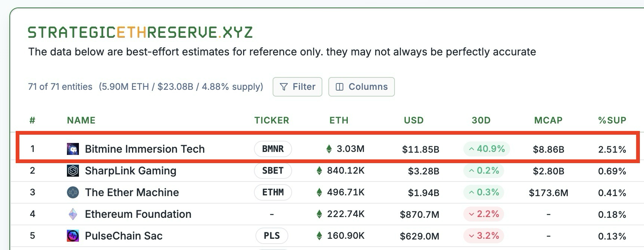The height and width of the screenshot is (250, 644).
Task: Click the Bitmine Immersion Tech logo icon
Action: (x=73, y=149)
